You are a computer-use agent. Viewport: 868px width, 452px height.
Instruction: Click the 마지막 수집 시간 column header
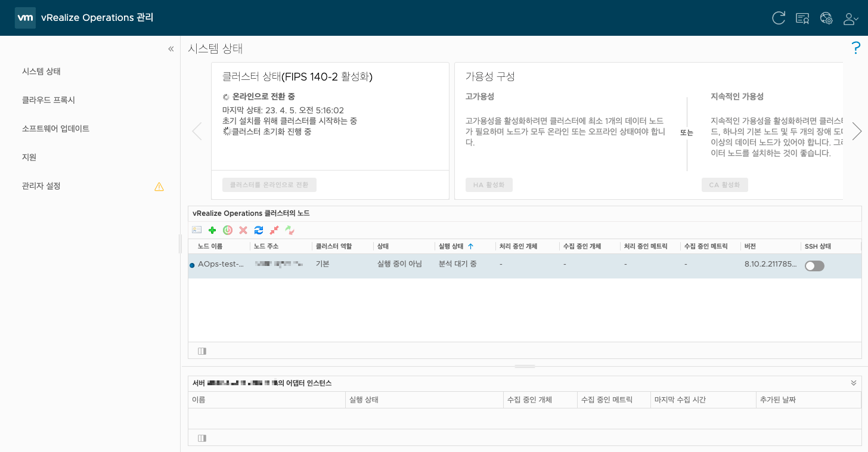[703, 400]
